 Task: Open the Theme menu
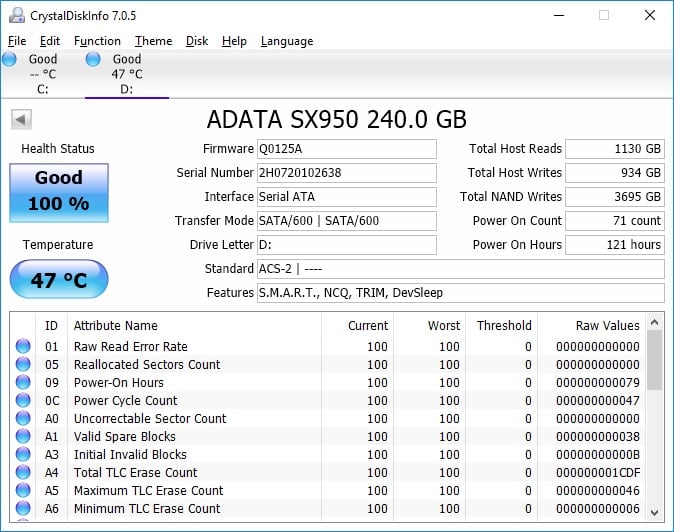(153, 41)
